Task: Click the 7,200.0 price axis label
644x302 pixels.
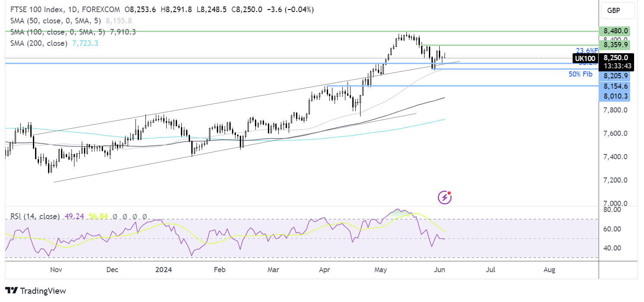Action: pos(616,180)
